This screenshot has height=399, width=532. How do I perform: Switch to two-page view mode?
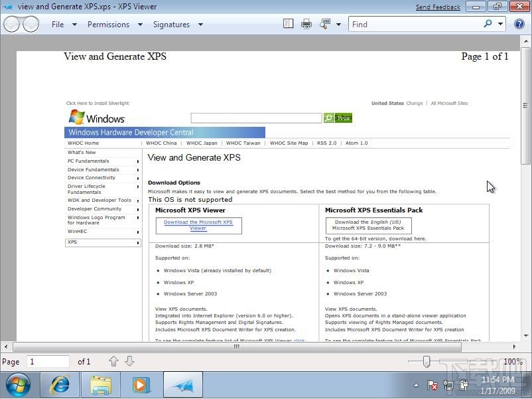coord(288,24)
